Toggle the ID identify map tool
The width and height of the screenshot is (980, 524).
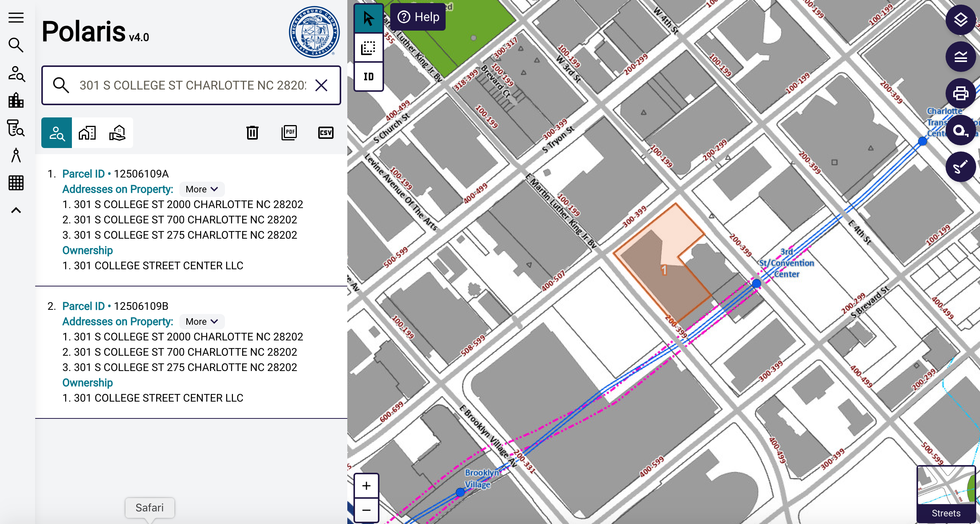tap(369, 77)
